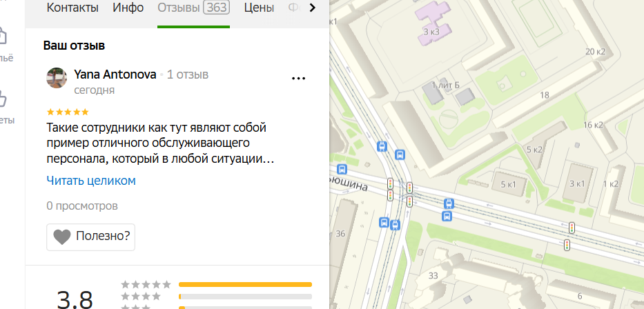Click the 20 к2 building label
Viewport: 644px width, 309px height.
[x=596, y=52]
